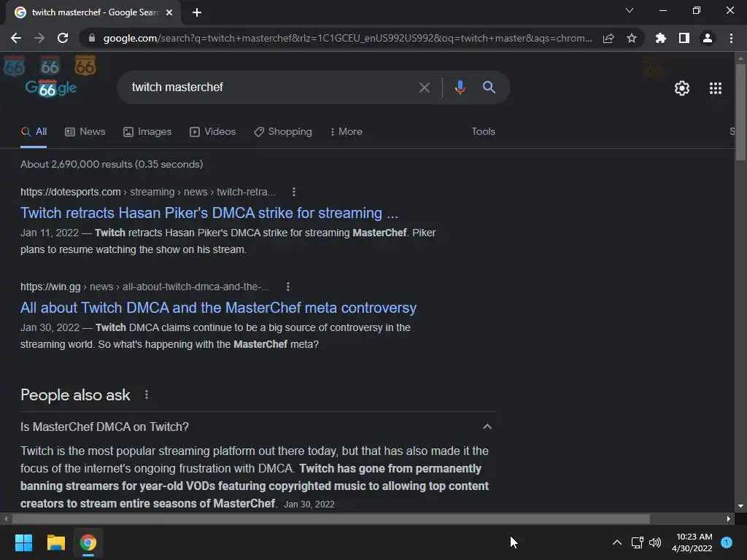Go back using browser back arrow
747x560 pixels.
16,38
